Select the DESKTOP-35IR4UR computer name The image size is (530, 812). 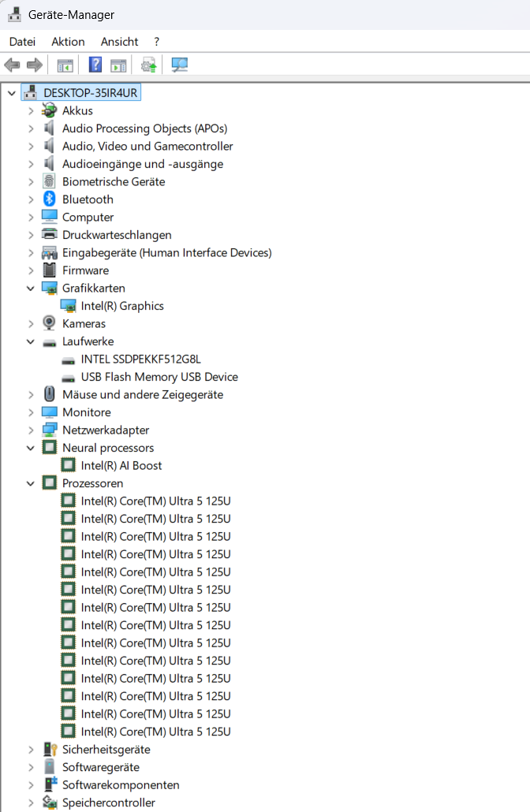coord(91,93)
